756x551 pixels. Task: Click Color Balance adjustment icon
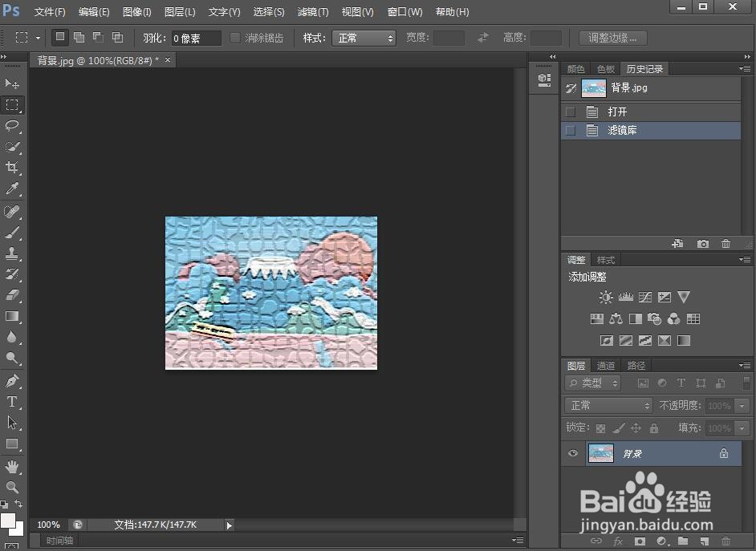click(x=616, y=319)
